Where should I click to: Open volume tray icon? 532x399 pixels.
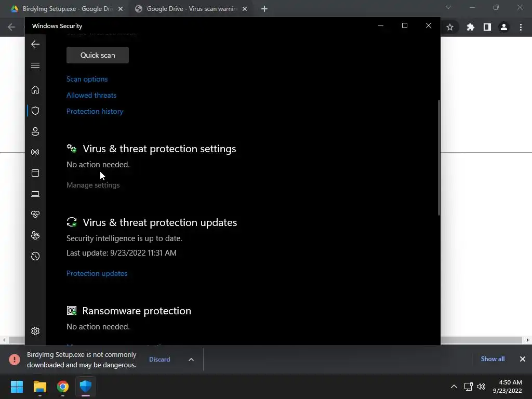click(481, 387)
